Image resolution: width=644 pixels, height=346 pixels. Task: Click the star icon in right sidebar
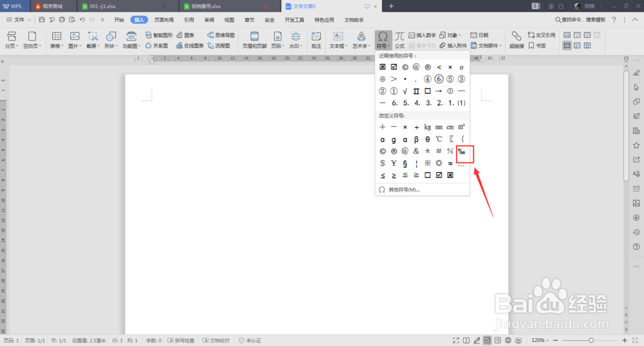636,145
